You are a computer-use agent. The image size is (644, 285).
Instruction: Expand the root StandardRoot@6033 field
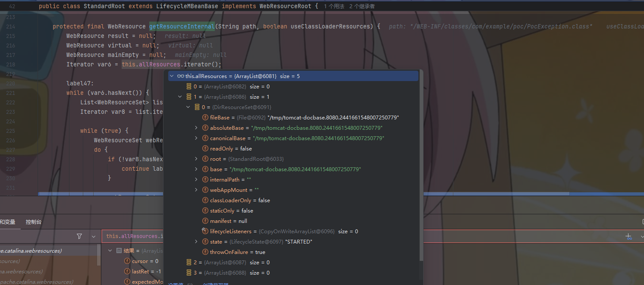196,159
